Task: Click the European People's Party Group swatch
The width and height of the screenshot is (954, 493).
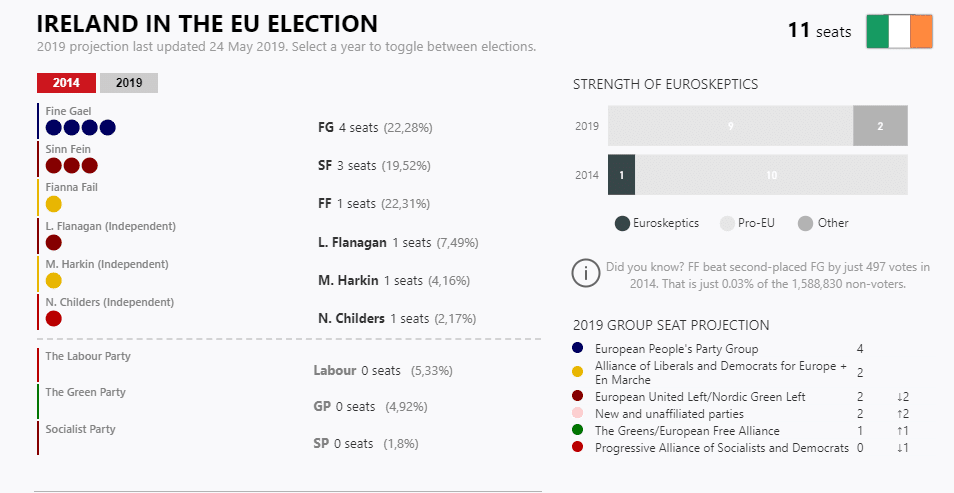Action: coord(578,349)
